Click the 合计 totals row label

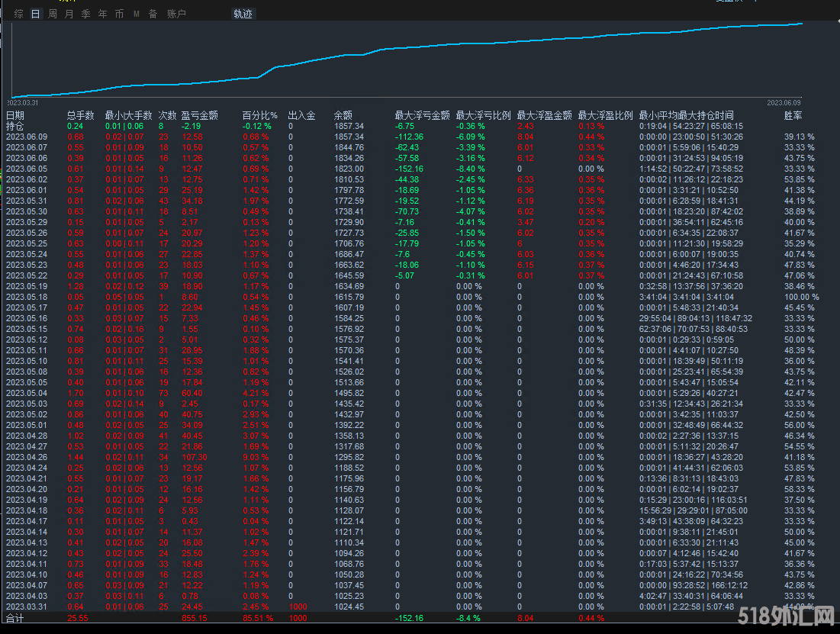click(x=15, y=618)
